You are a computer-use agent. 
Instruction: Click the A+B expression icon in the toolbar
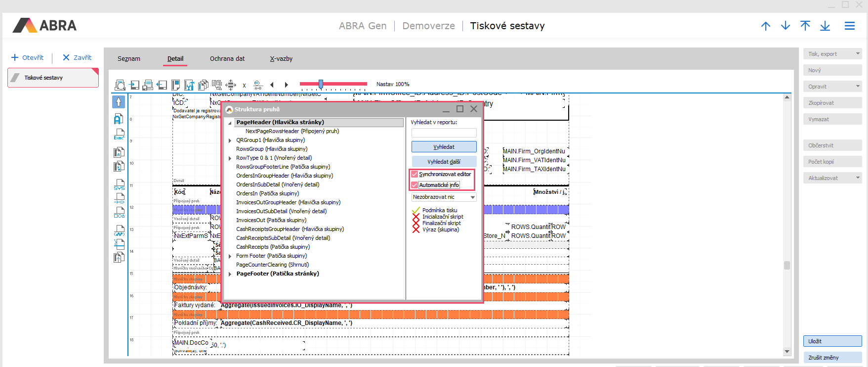point(258,85)
